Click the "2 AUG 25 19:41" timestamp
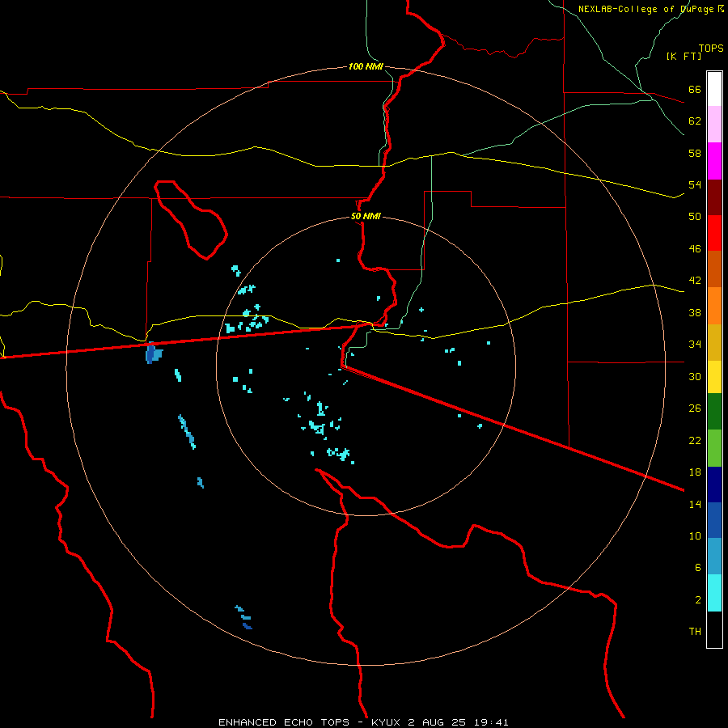Viewport: 728px width, 728px height. [459, 722]
